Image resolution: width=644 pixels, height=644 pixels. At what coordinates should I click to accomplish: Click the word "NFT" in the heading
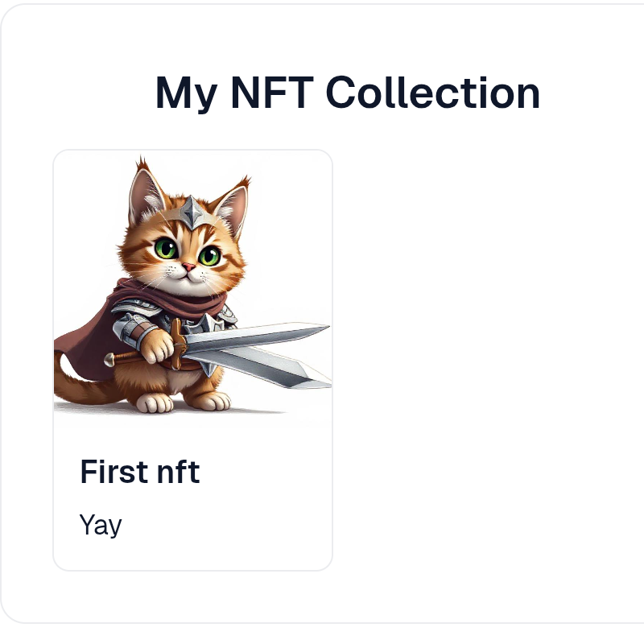coord(270,93)
